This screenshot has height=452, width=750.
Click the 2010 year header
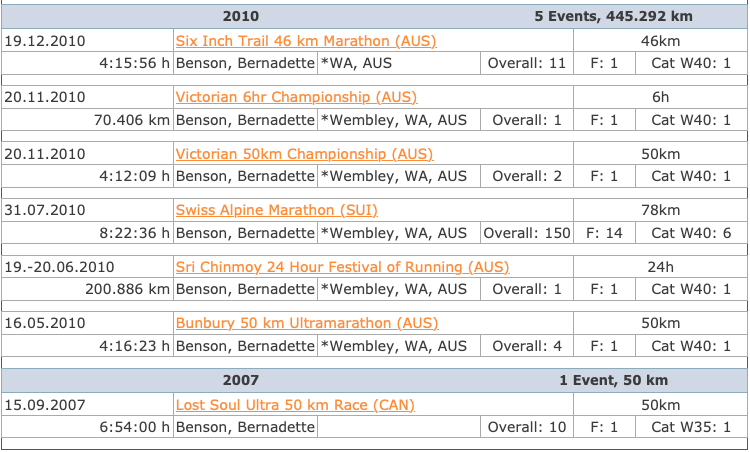(x=241, y=16)
